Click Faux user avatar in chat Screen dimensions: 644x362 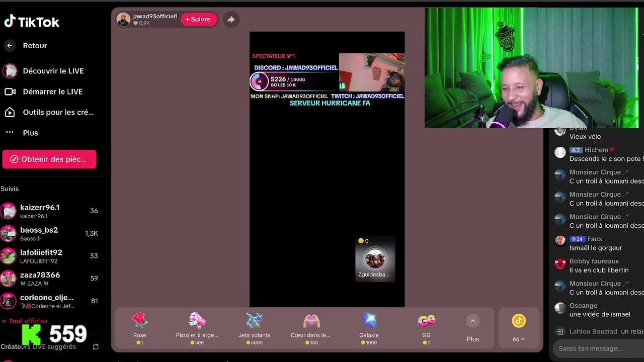tap(560, 240)
